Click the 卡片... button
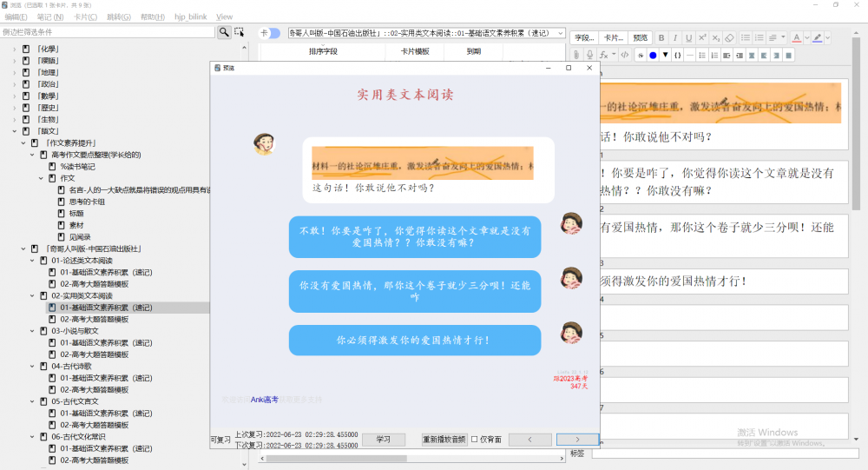 coord(614,37)
